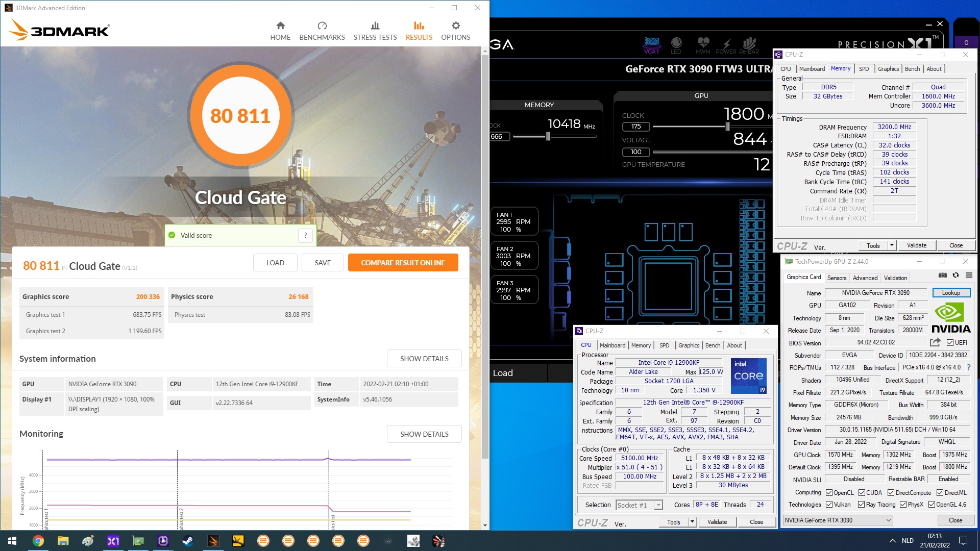This screenshot has height=551, width=980.
Task: Show hidden system tray icons chevron
Action: click(x=892, y=541)
